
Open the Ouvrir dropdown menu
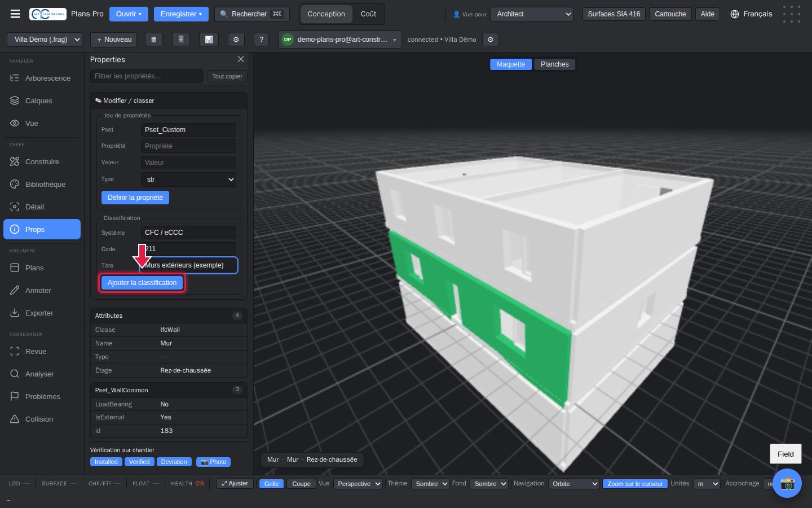(129, 14)
